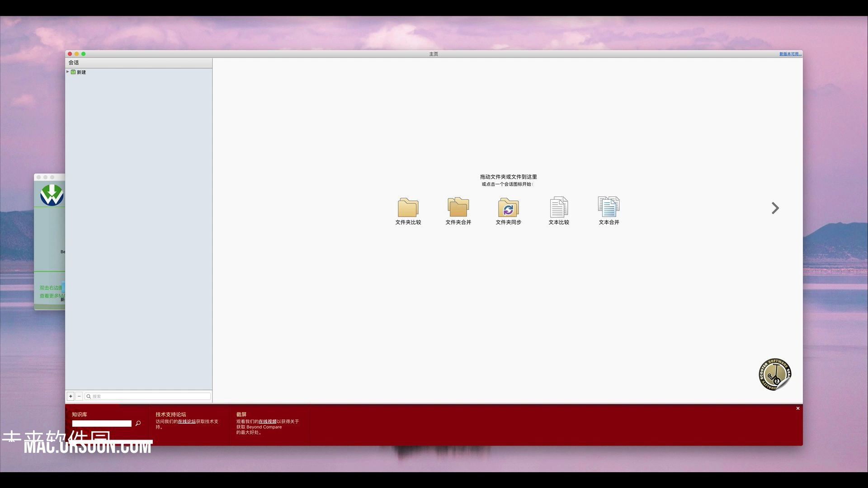Click the 截屏 heading in red panel
This screenshot has height=488, width=868.
pos(241,414)
